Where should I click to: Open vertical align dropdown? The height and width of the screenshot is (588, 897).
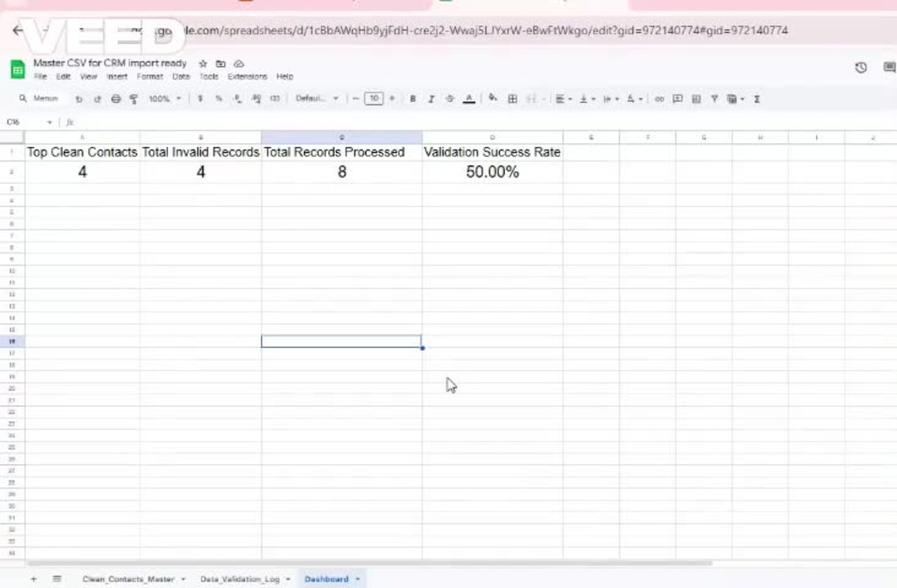[x=587, y=99]
